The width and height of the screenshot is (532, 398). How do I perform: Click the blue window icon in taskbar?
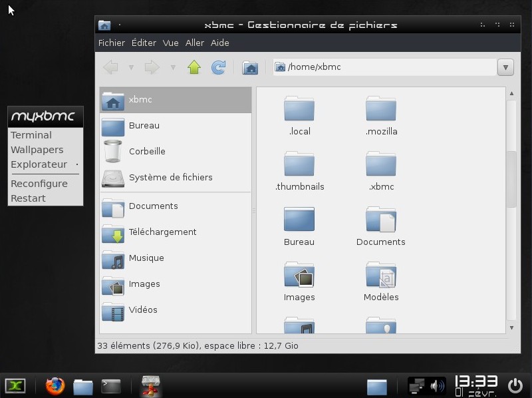point(377,387)
